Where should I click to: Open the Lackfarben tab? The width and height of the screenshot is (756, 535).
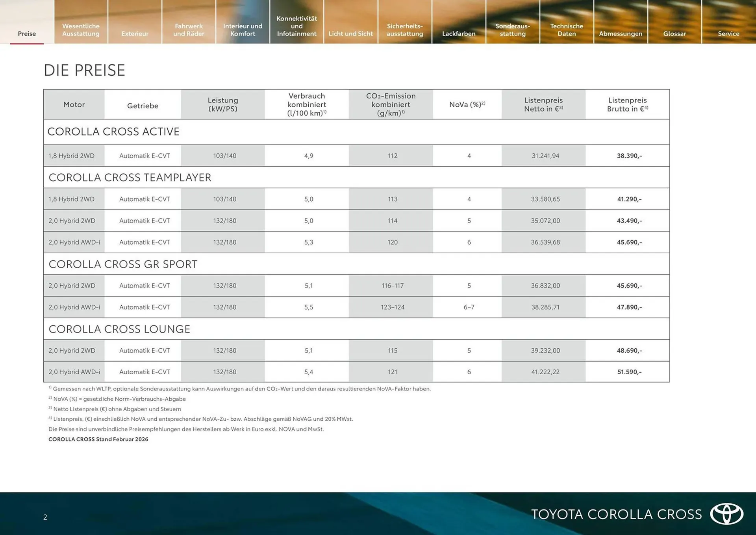coord(458,33)
